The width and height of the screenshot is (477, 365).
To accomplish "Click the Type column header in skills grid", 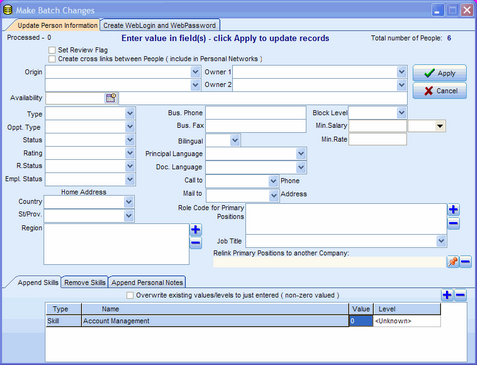I will click(64, 309).
